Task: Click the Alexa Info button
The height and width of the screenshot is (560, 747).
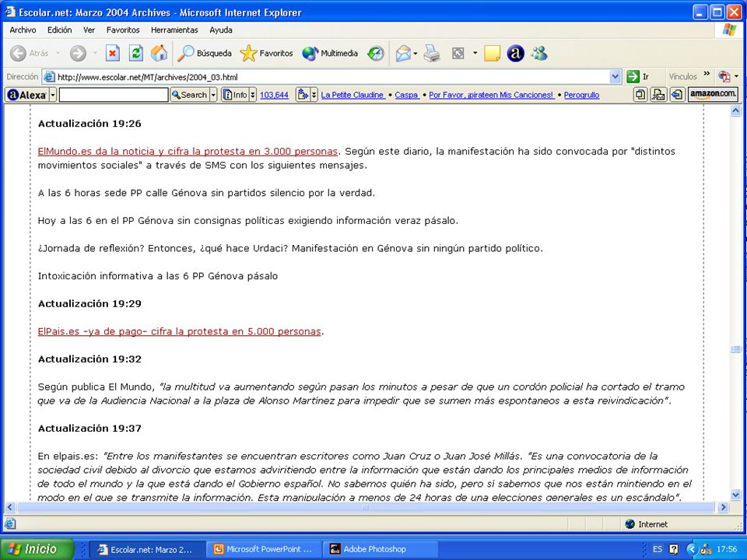Action: (x=235, y=95)
